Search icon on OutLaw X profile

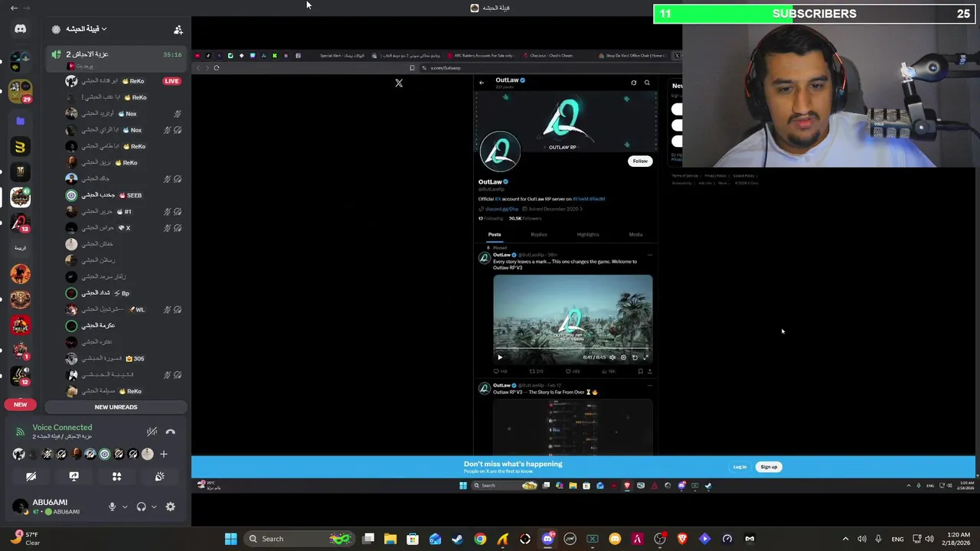click(x=647, y=83)
